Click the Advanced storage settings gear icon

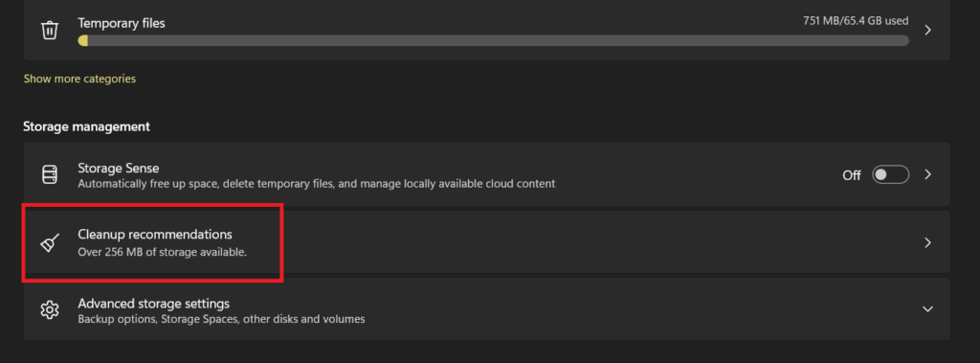pyautogui.click(x=50, y=309)
